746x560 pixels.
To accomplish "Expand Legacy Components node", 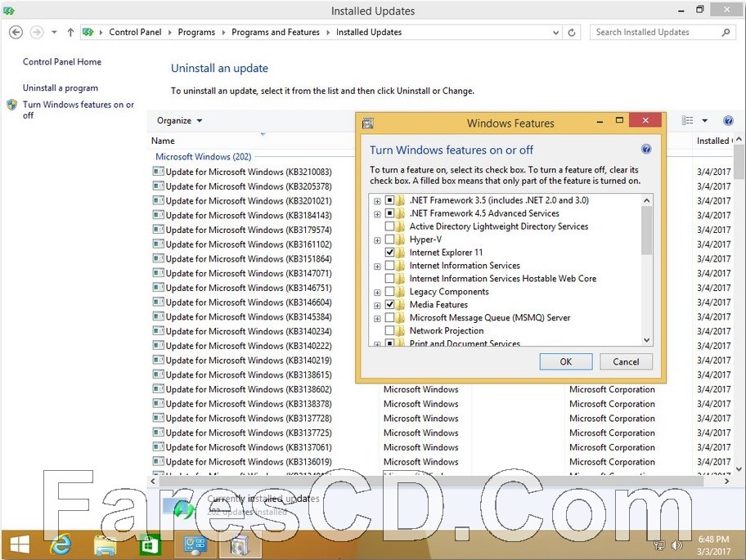I will (377, 293).
